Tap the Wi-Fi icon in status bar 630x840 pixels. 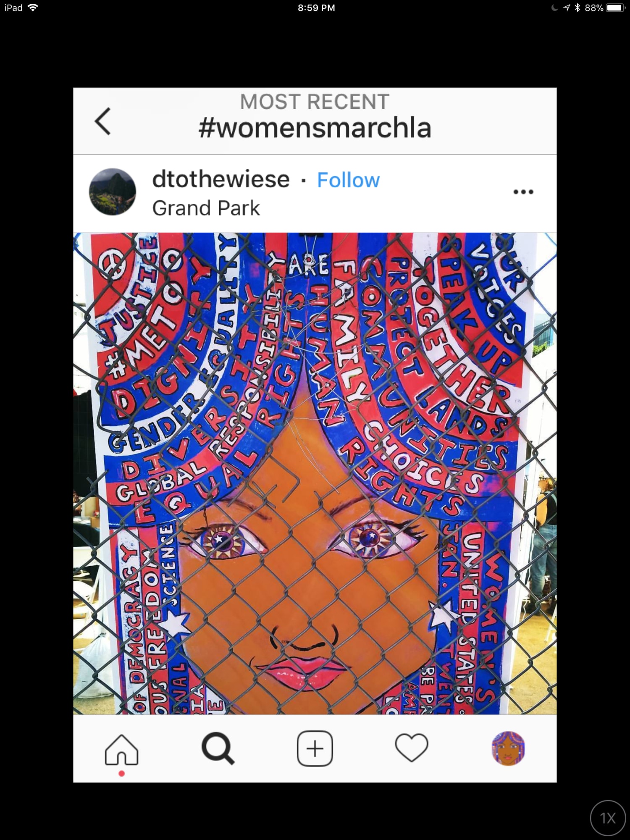(32, 8)
